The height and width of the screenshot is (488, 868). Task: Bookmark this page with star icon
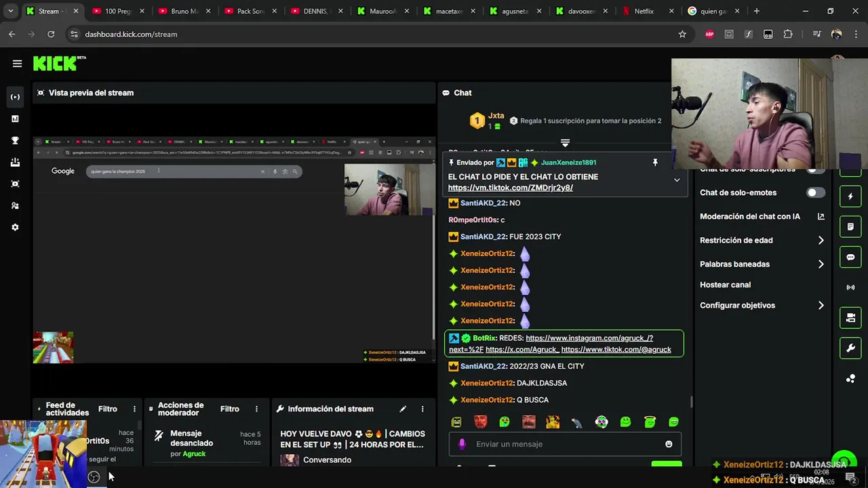click(x=682, y=34)
